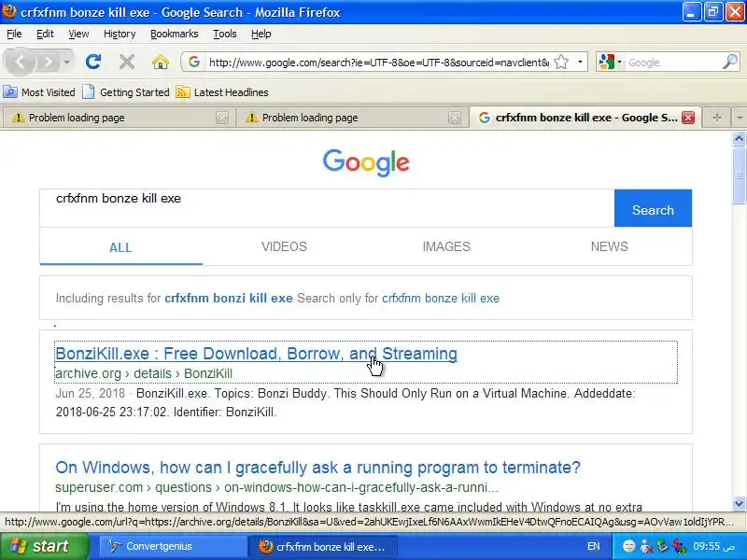Select the ALL results tab
Image resolution: width=747 pixels, height=560 pixels.
(121, 247)
